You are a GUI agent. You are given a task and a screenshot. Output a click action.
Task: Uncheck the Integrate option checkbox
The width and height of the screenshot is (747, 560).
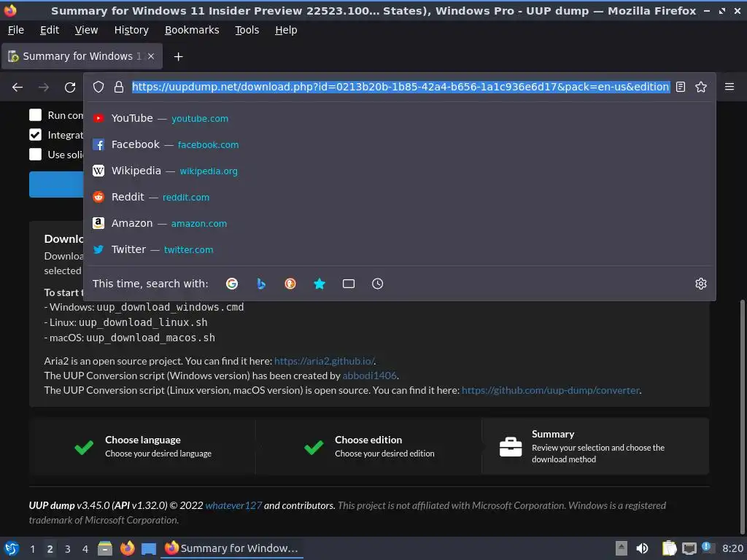(x=35, y=135)
